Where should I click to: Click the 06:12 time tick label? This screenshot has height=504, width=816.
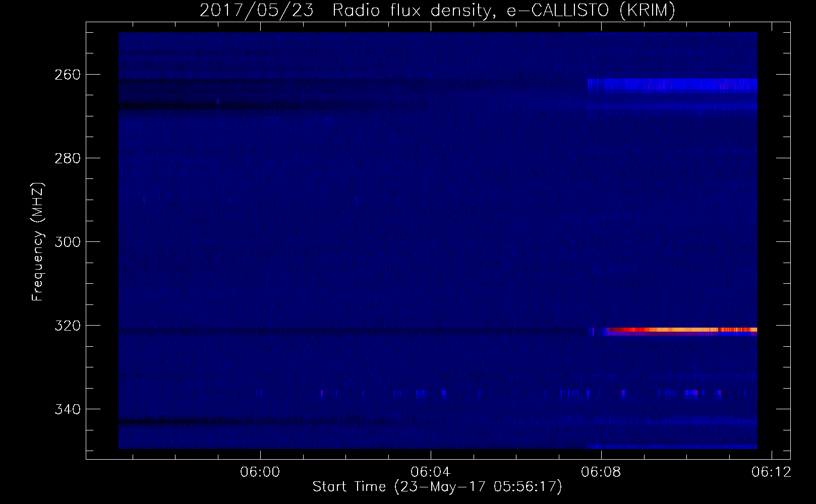[772, 472]
